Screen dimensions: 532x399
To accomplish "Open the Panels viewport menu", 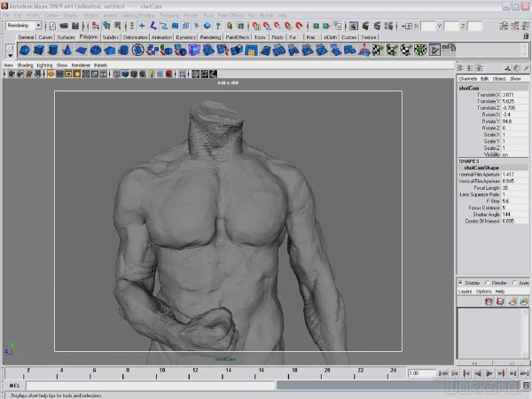I will [x=101, y=65].
